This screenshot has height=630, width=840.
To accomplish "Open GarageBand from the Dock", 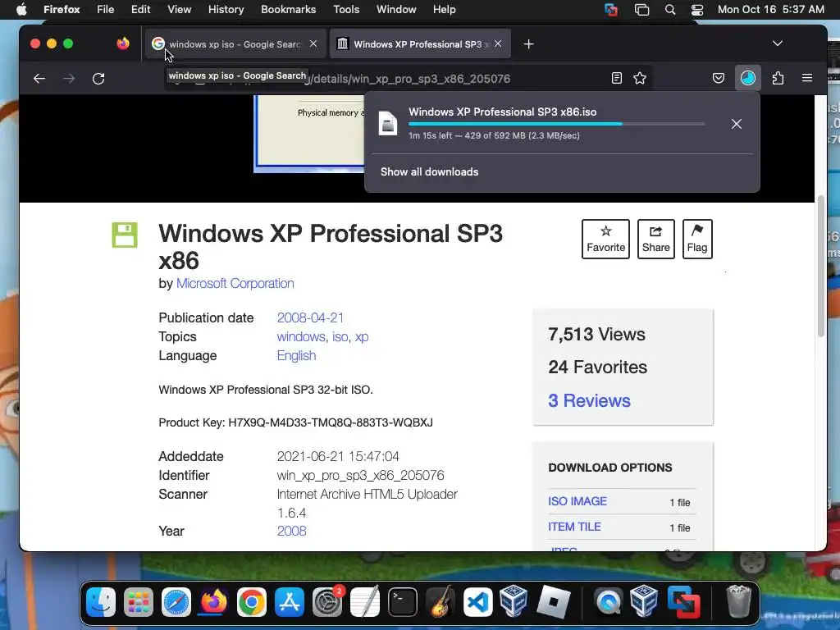I will pos(441,602).
